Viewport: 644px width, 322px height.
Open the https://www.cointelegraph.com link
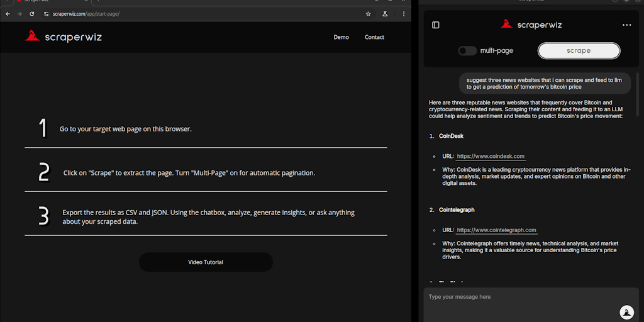click(497, 230)
